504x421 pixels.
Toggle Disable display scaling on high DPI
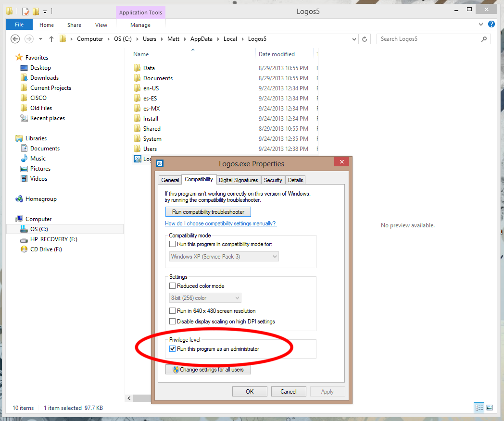[173, 322]
